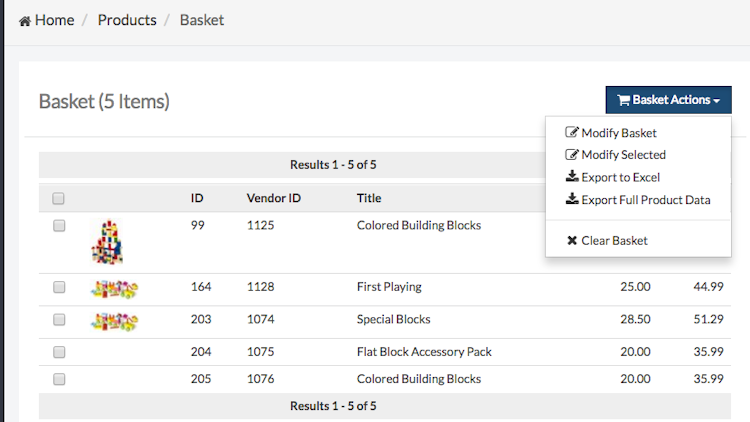Click download icon beside Export Full Product Data
Image resolution: width=750 pixels, height=422 pixels.
pos(572,200)
